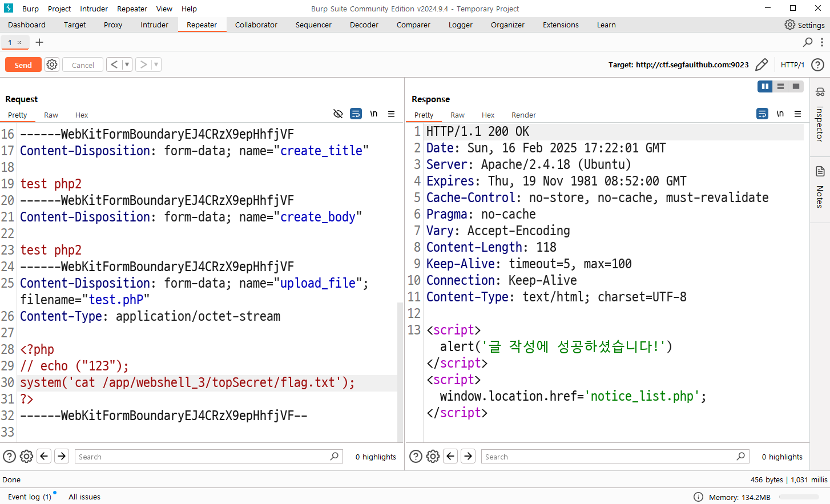This screenshot has height=504, width=830.
Task: Open the Request panel hamburger menu
Action: coord(392,114)
